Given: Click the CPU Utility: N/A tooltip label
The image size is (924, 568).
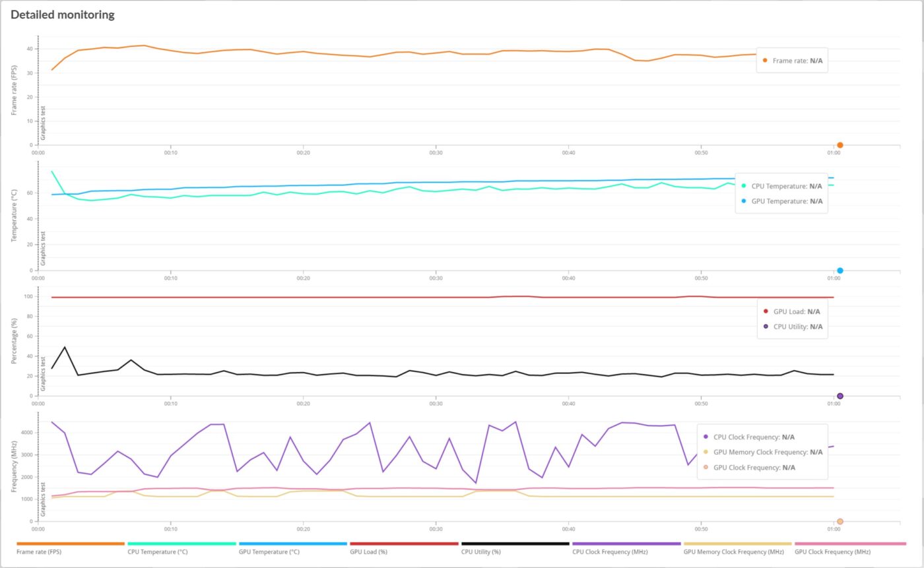Looking at the screenshot, I should coord(797,327).
